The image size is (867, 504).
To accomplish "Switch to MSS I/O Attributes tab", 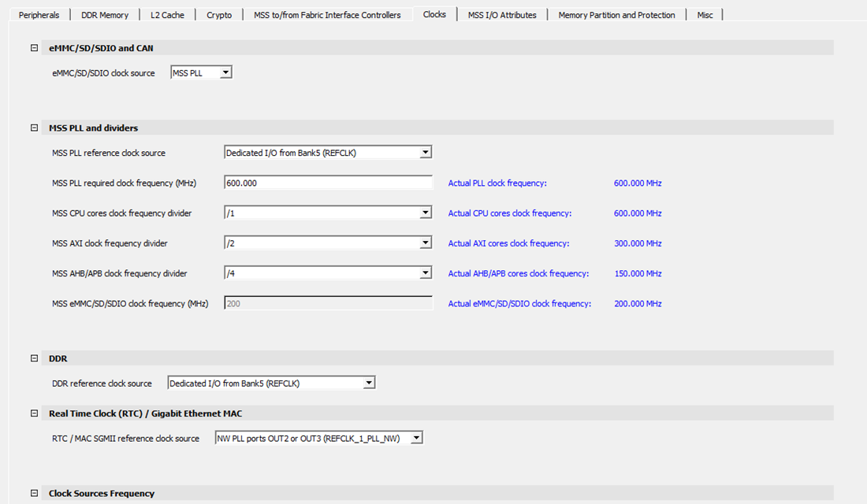I will 502,15.
